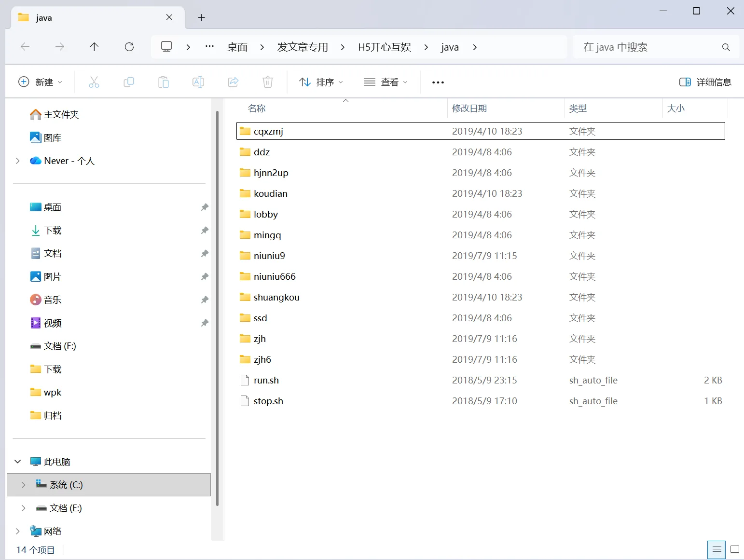Click the navigation pane scrollbar

(x=218, y=309)
